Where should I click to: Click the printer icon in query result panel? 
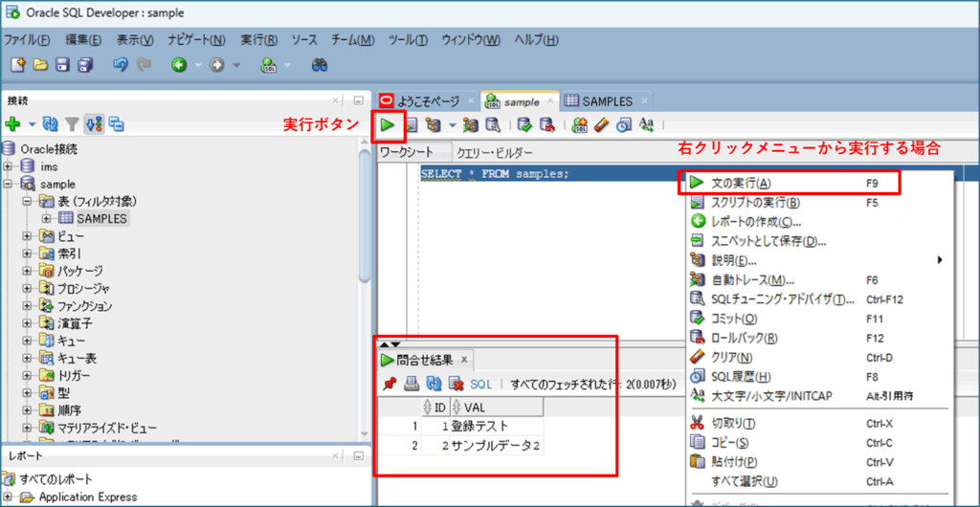coord(411,384)
